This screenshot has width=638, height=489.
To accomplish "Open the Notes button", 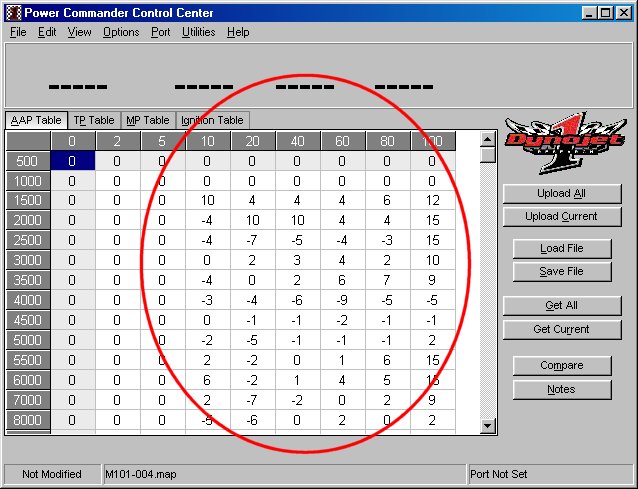I will point(562,389).
